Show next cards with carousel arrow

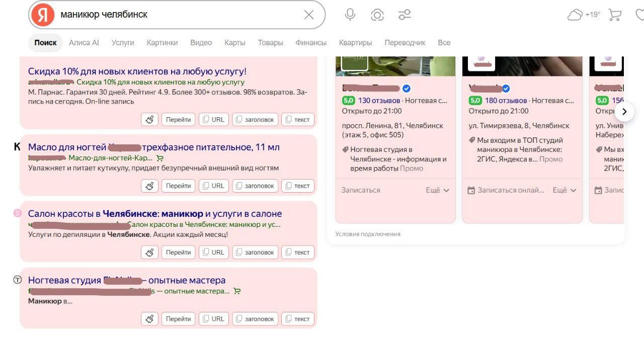tap(624, 112)
